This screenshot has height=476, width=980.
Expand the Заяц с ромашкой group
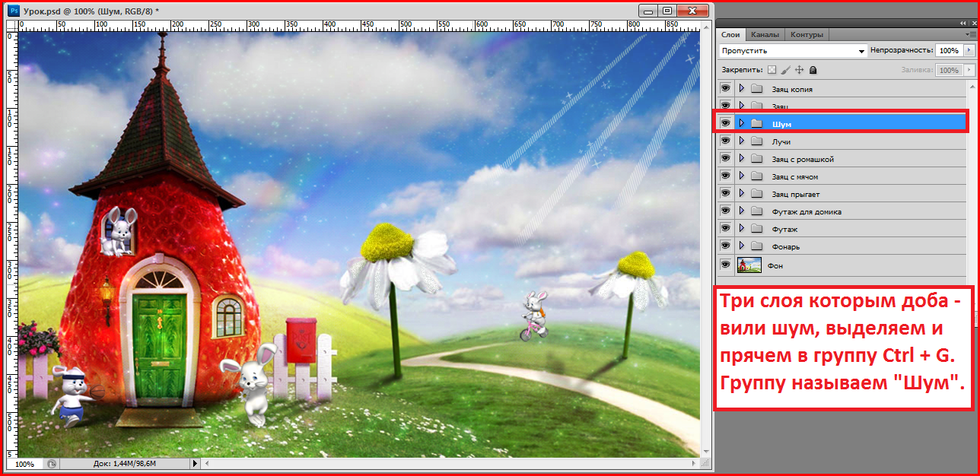741,158
